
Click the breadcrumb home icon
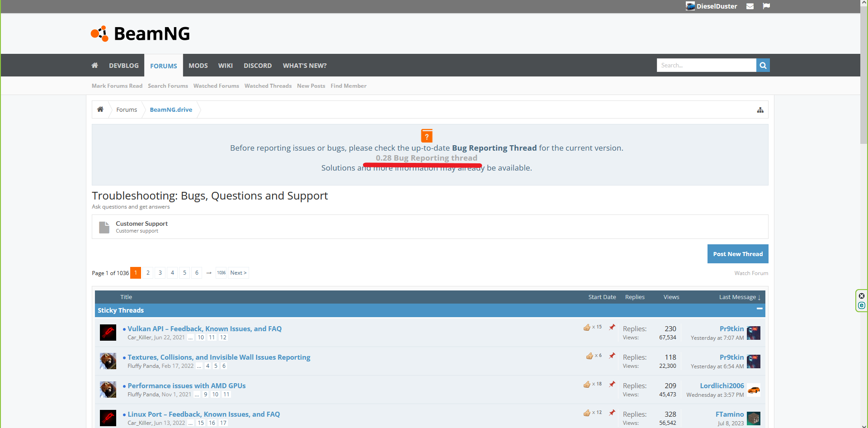pyautogui.click(x=100, y=109)
